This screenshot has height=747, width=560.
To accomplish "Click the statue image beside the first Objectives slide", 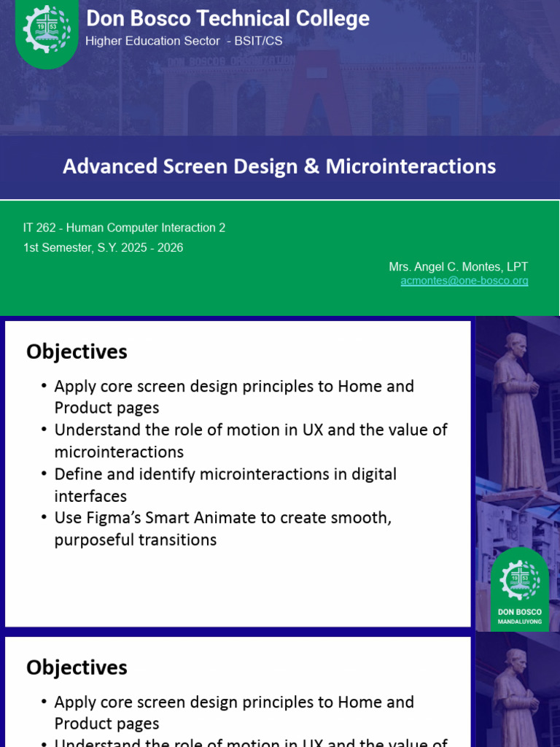I will click(518, 474).
